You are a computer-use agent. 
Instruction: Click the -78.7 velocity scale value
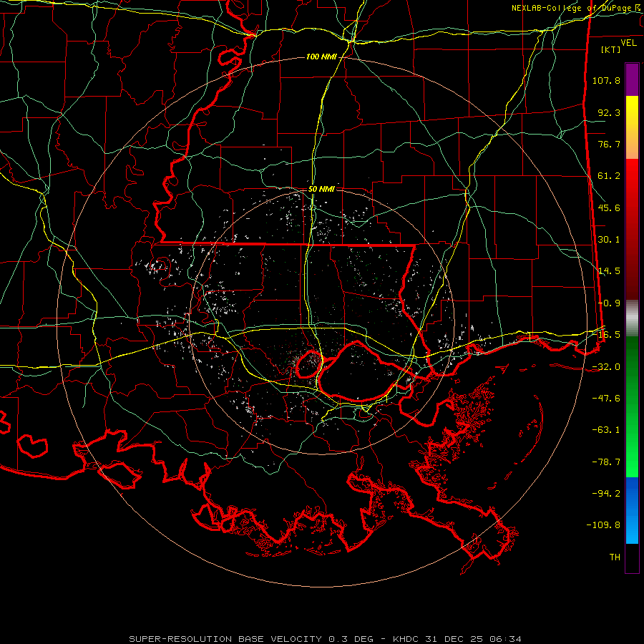coord(606,462)
